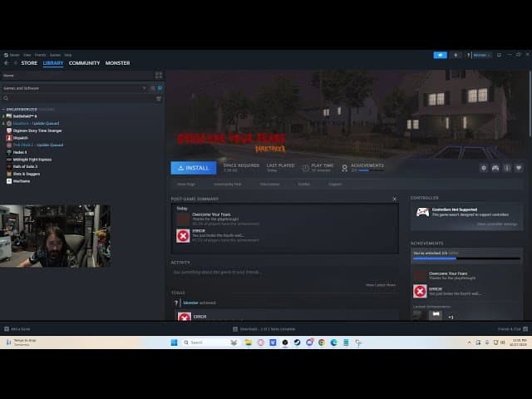532x399 pixels.
Task: Collapse the UNCATEGORIZED category
Action: click(x=3, y=110)
